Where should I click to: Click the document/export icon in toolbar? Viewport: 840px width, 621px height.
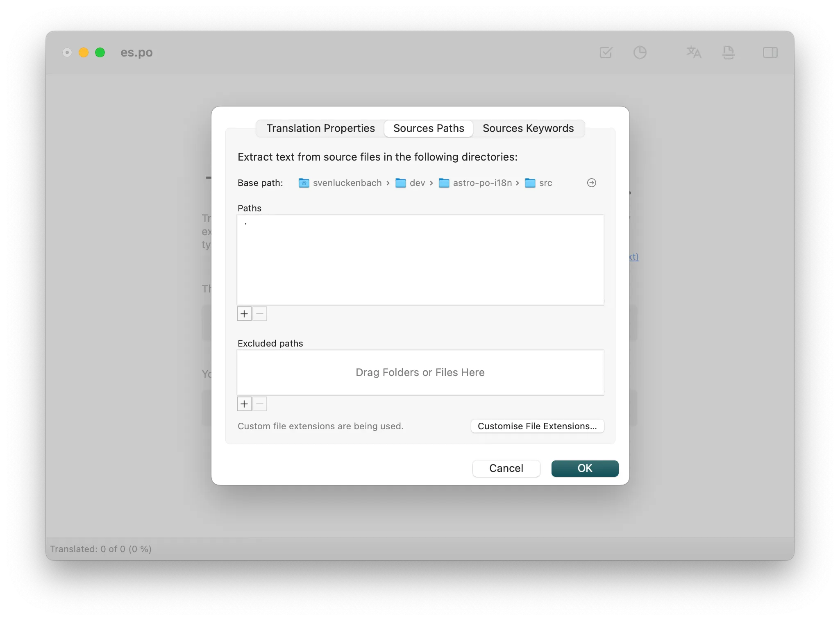(729, 52)
